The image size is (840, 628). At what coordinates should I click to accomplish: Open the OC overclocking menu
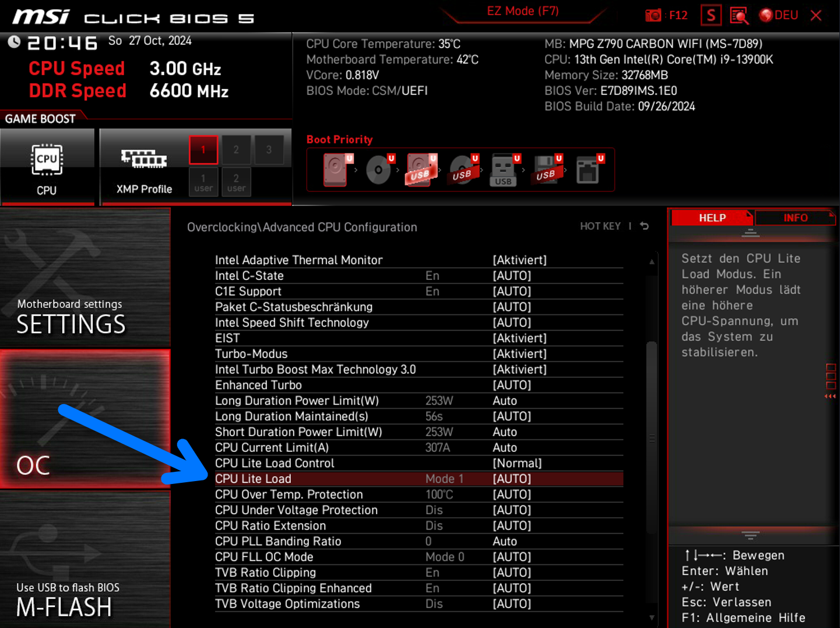click(85, 419)
